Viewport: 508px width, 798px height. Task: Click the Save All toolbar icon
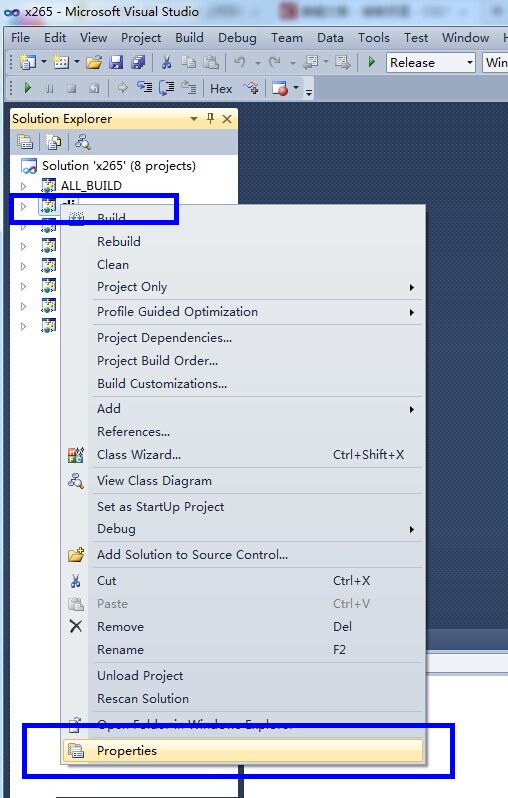click(137, 63)
